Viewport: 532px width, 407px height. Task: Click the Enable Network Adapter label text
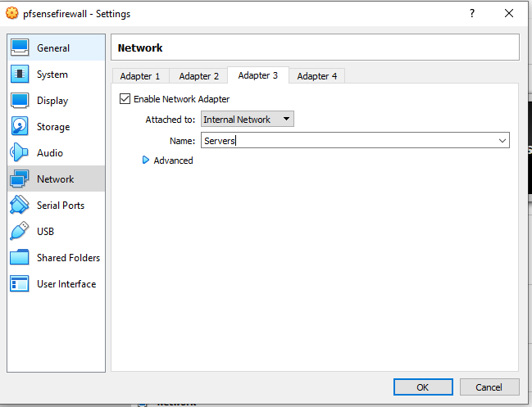click(181, 99)
